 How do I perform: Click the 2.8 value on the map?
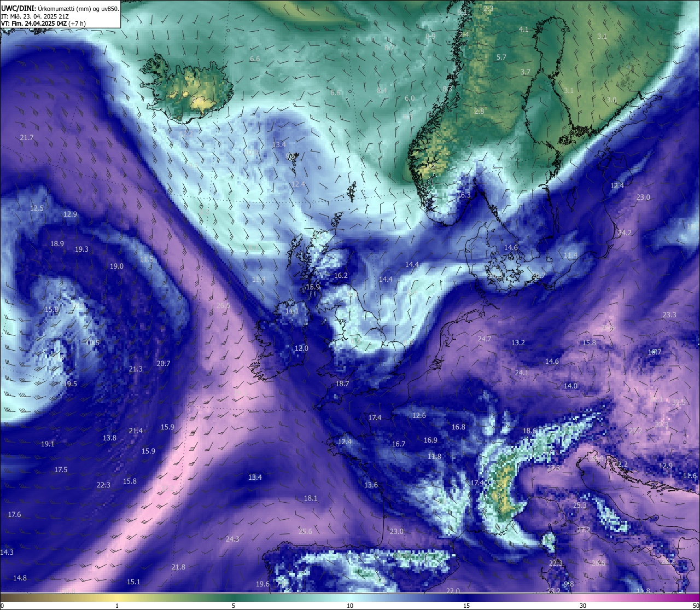click(479, 112)
